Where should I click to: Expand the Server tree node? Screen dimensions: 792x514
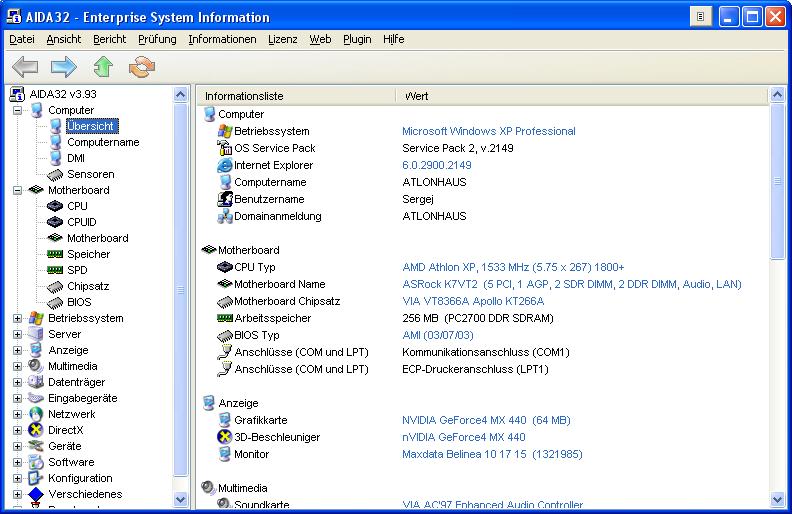[17, 334]
